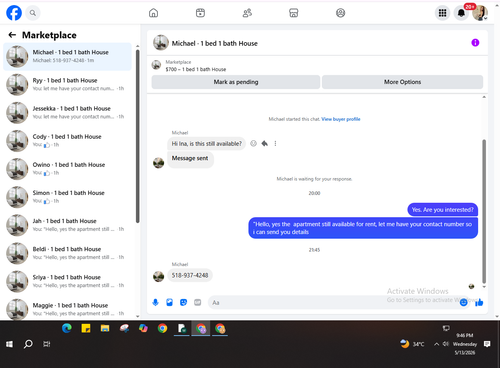Open the notifications bell
The height and width of the screenshot is (368, 500).
click(x=461, y=13)
